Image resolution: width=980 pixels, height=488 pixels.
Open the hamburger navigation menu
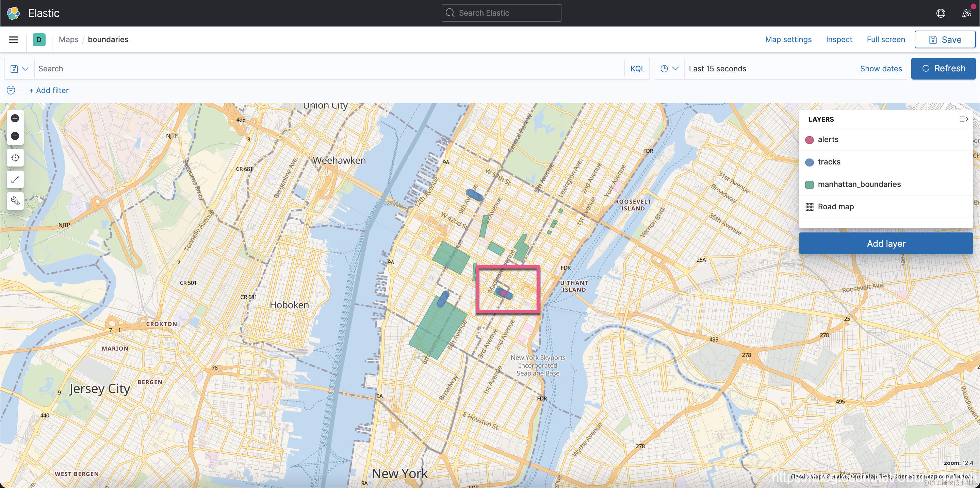coord(13,39)
